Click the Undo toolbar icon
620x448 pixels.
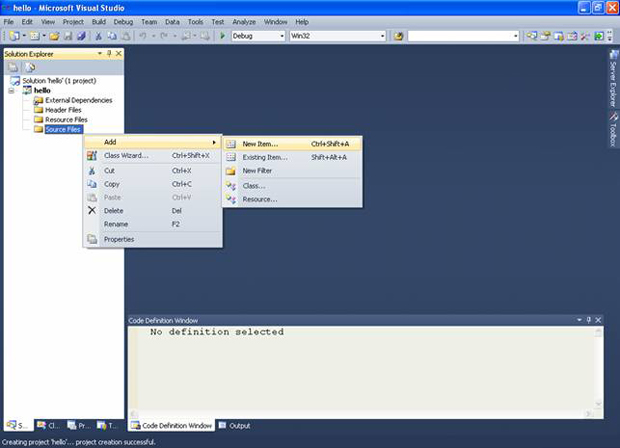tap(142, 36)
